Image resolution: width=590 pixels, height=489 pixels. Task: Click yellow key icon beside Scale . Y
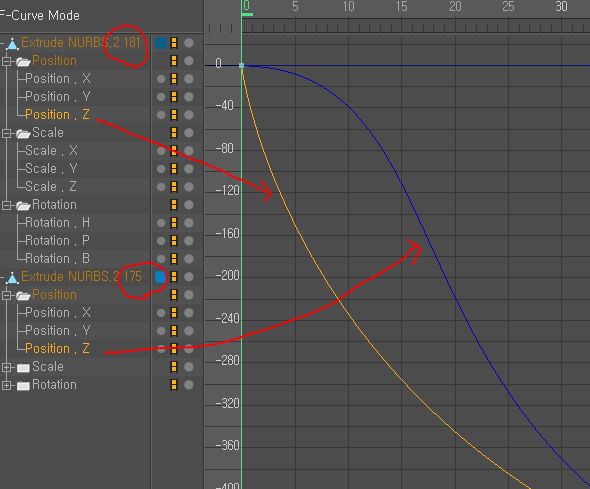[173, 169]
